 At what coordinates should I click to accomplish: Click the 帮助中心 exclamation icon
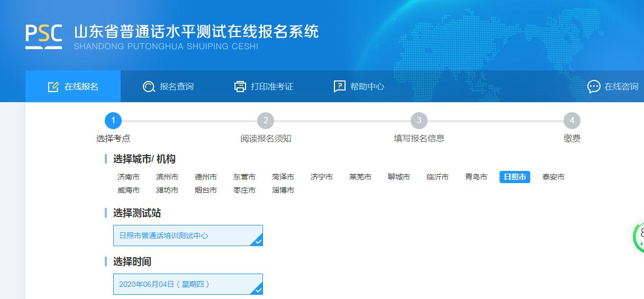click(x=340, y=86)
